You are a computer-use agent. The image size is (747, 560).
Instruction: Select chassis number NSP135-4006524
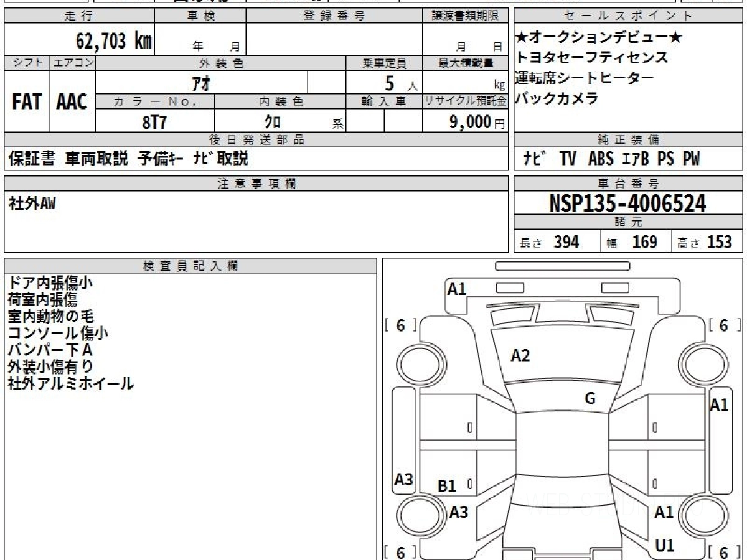click(x=628, y=203)
